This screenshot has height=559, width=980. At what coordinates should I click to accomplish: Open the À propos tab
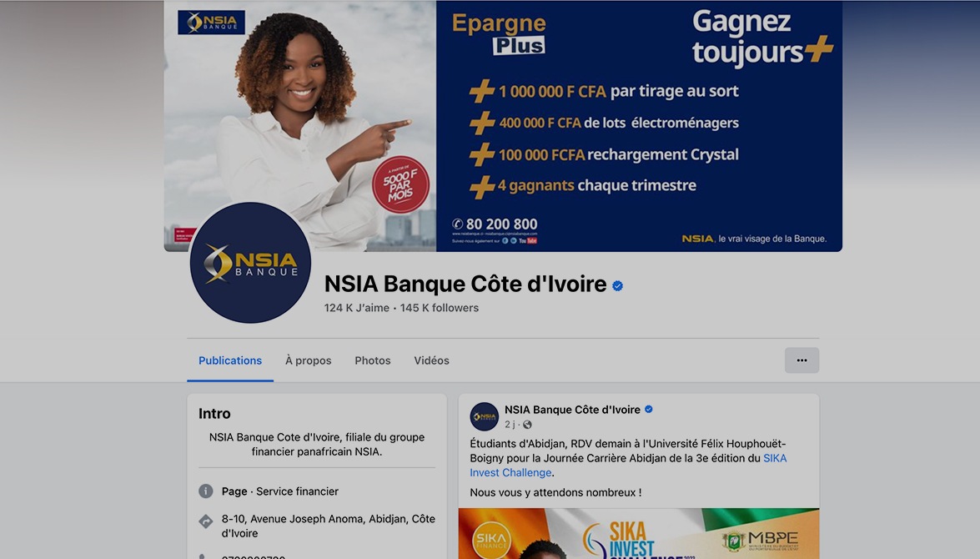pos(308,360)
